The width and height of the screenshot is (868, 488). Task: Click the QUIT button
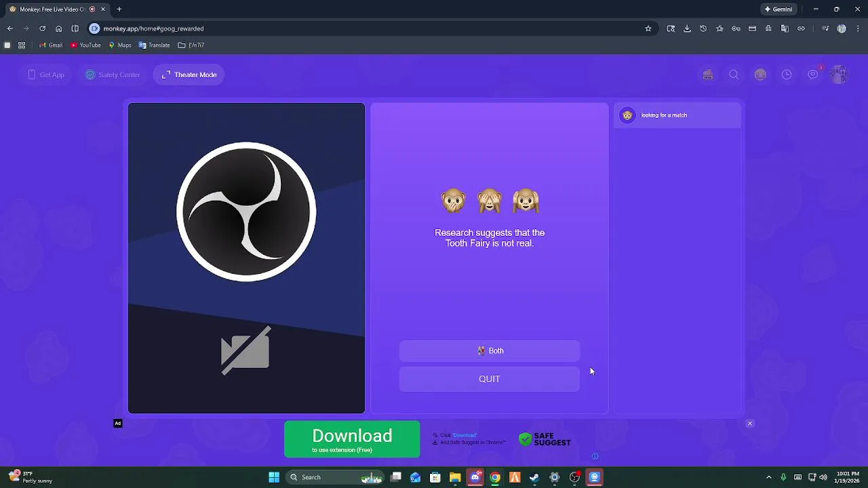point(490,379)
